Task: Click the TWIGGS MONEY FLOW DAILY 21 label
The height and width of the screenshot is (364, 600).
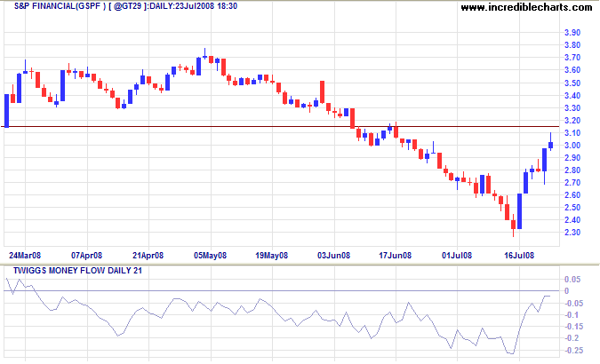Action: point(77,271)
